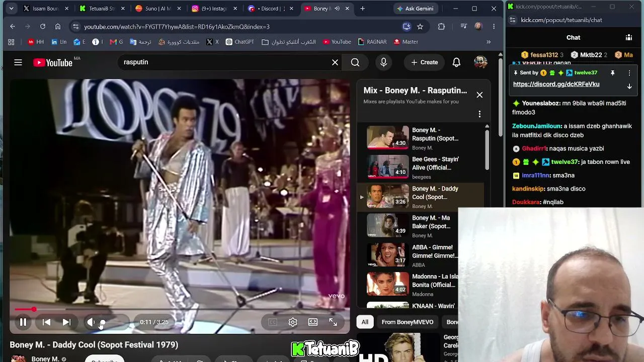Skip to the next video in the mix
The image size is (644, 362).
tap(66, 322)
